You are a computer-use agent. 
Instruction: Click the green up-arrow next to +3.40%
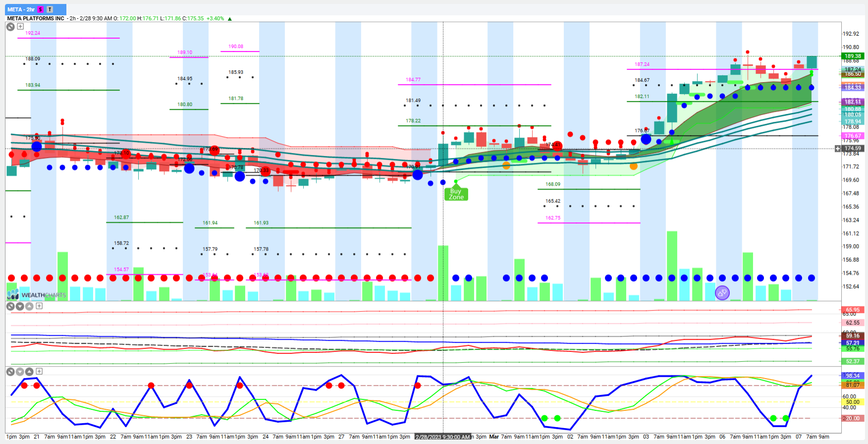click(229, 19)
